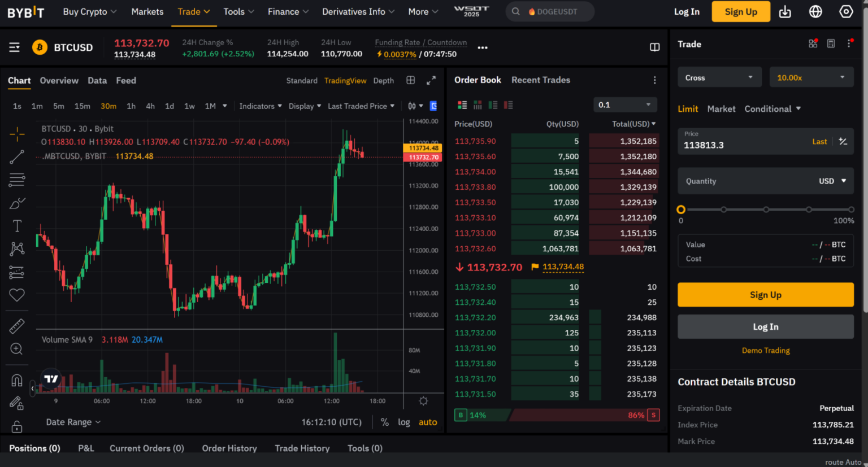Click the ruler measure tool
This screenshot has width=868, height=467.
click(17, 326)
